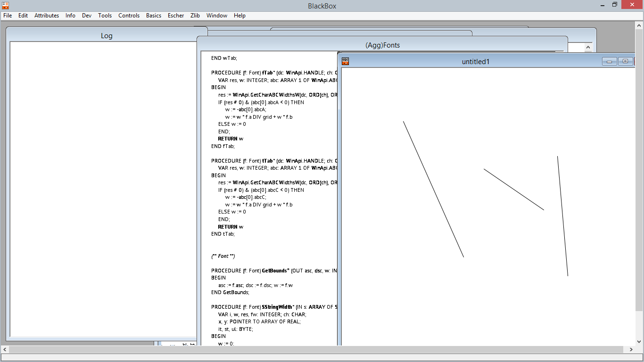
Task: Open the Controls menu
Action: click(129, 16)
